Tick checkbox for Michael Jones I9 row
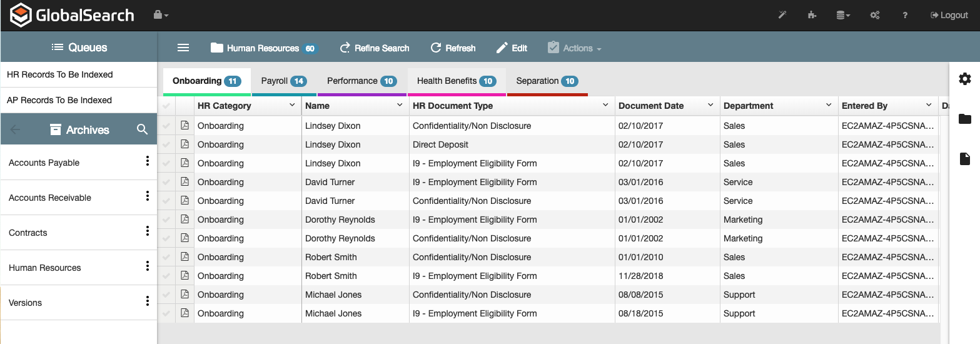Image resolution: width=980 pixels, height=344 pixels. click(166, 313)
